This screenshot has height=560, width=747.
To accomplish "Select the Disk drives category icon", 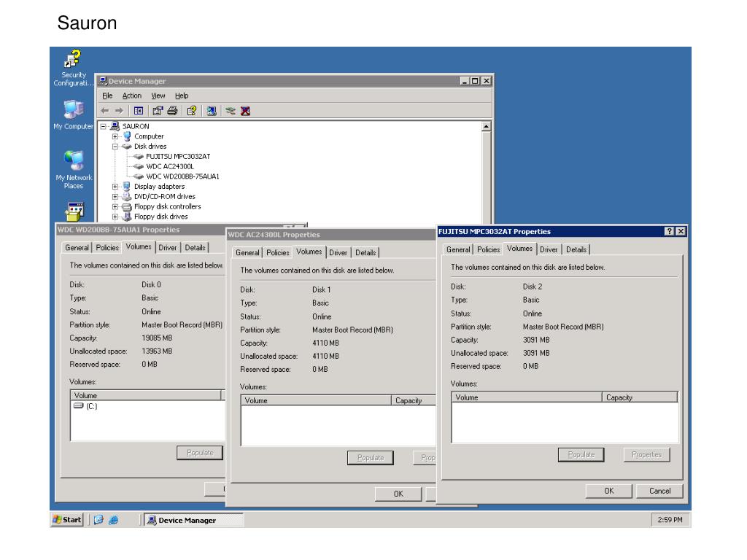I will [x=127, y=146].
